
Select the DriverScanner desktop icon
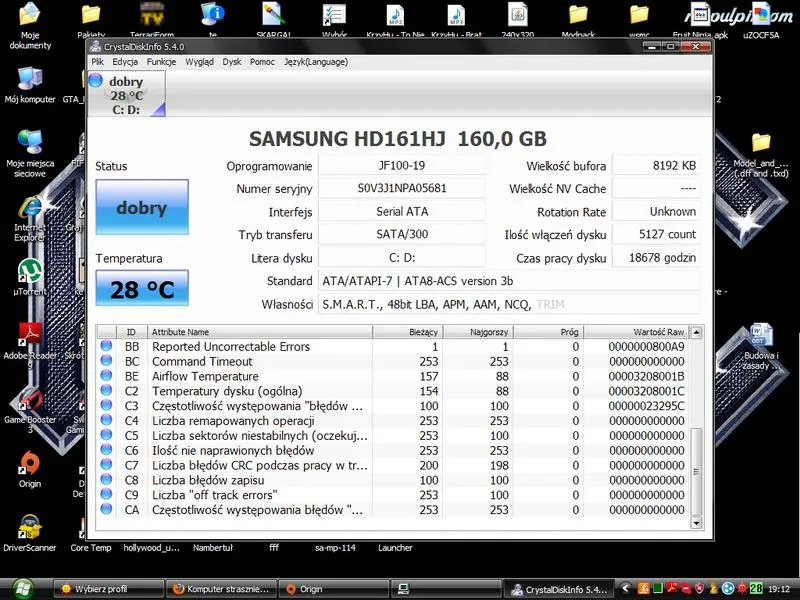[30, 533]
